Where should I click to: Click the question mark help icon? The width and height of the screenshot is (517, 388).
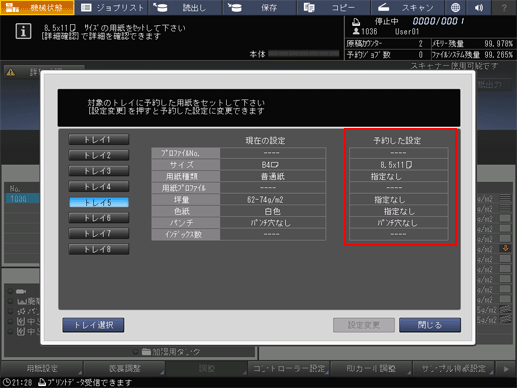click(504, 7)
